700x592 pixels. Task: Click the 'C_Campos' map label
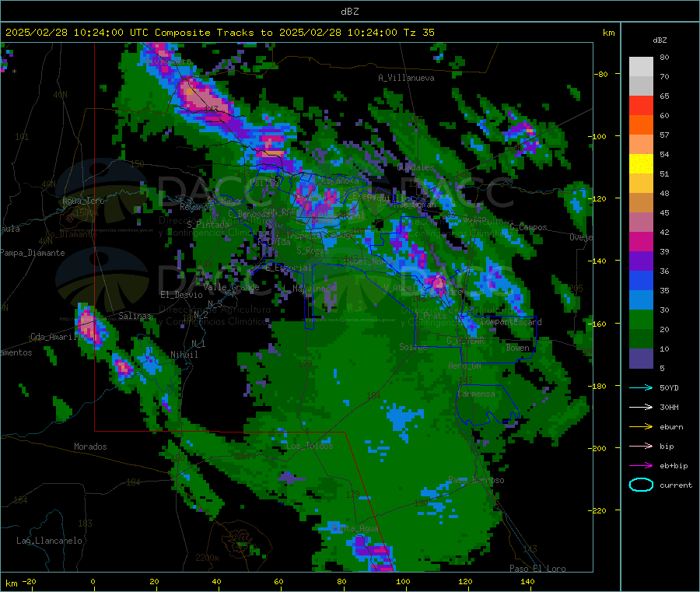click(528, 227)
